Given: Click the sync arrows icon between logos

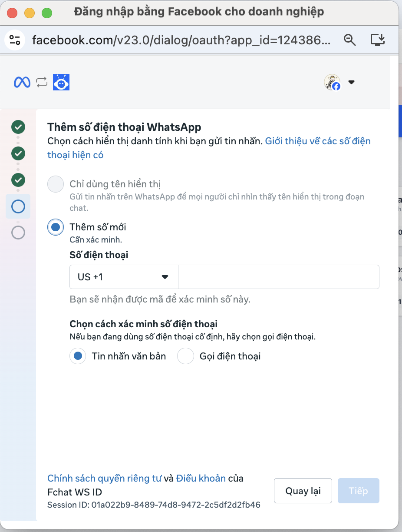Looking at the screenshot, I should point(42,82).
